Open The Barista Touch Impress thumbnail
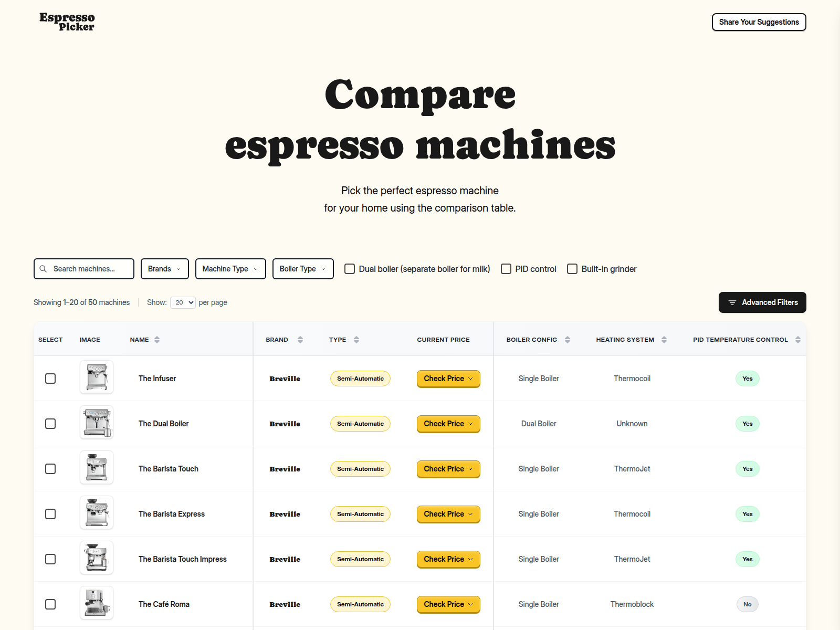 (x=97, y=558)
